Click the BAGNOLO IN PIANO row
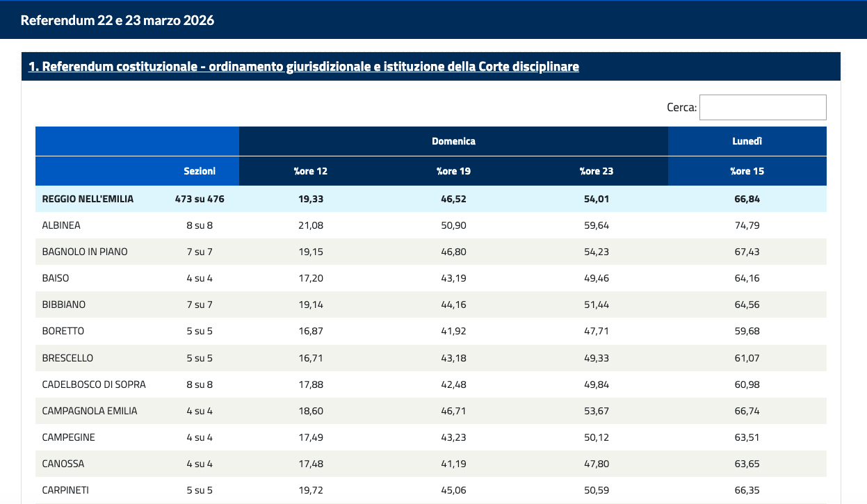 85,252
